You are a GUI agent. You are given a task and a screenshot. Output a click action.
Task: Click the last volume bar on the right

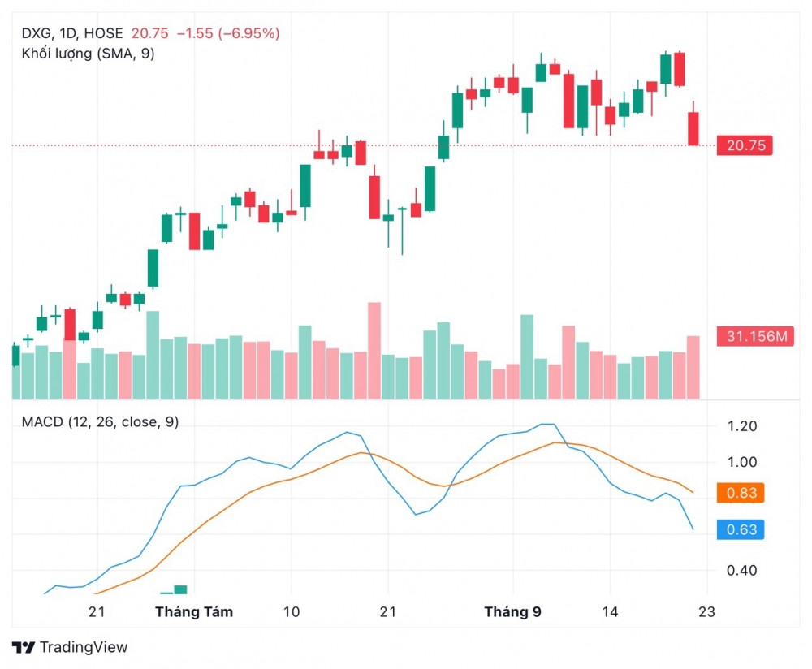(693, 367)
